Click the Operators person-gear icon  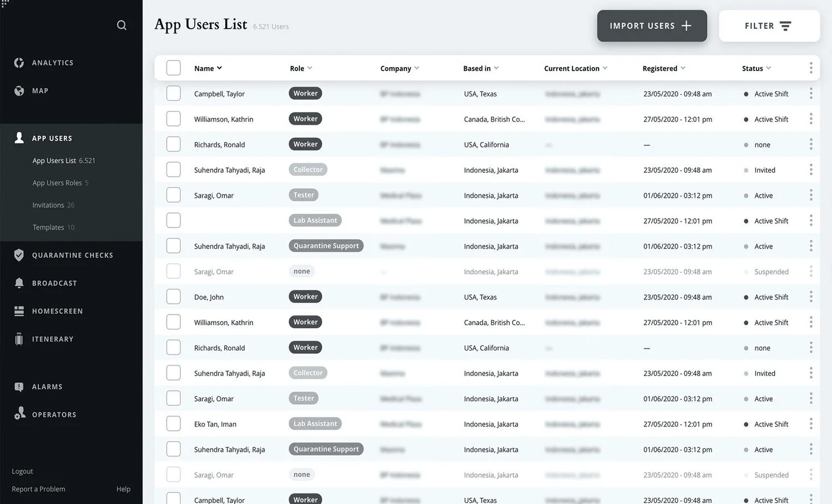(x=19, y=414)
